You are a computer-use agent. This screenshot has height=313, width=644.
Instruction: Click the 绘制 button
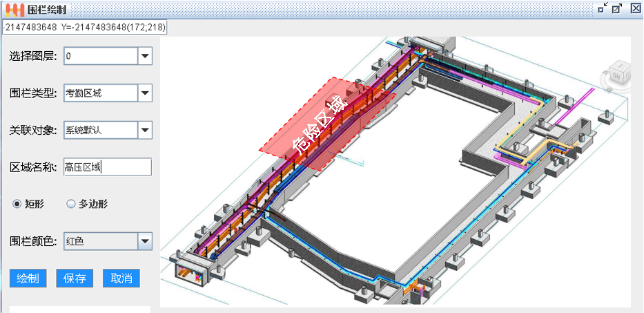28,278
